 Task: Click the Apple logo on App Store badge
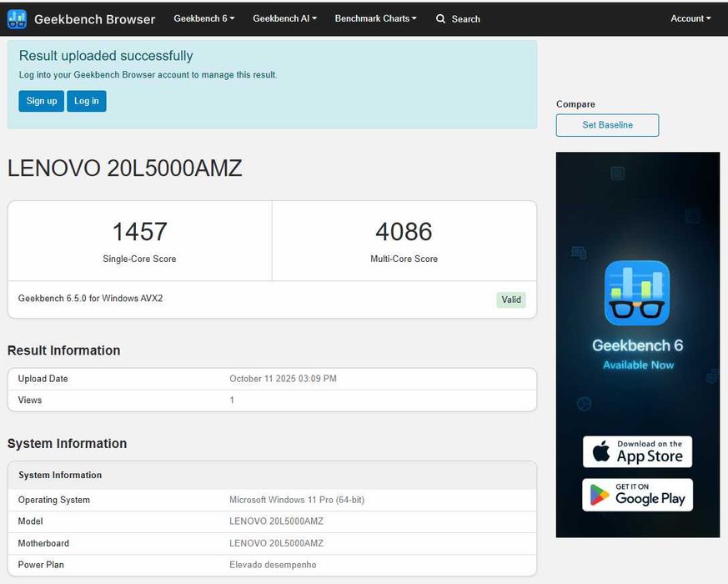pyautogui.click(x=601, y=451)
